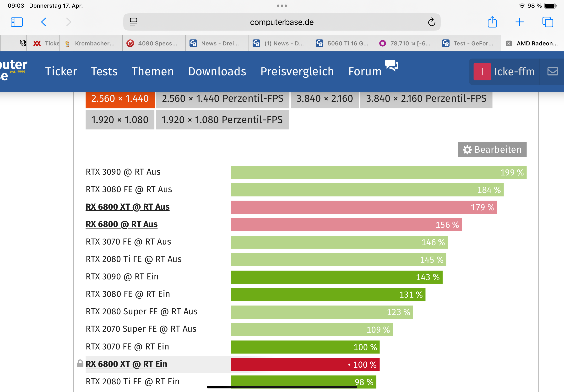Image resolution: width=564 pixels, height=392 pixels.
Task: Close the AMD Radeon tab
Action: 509,44
